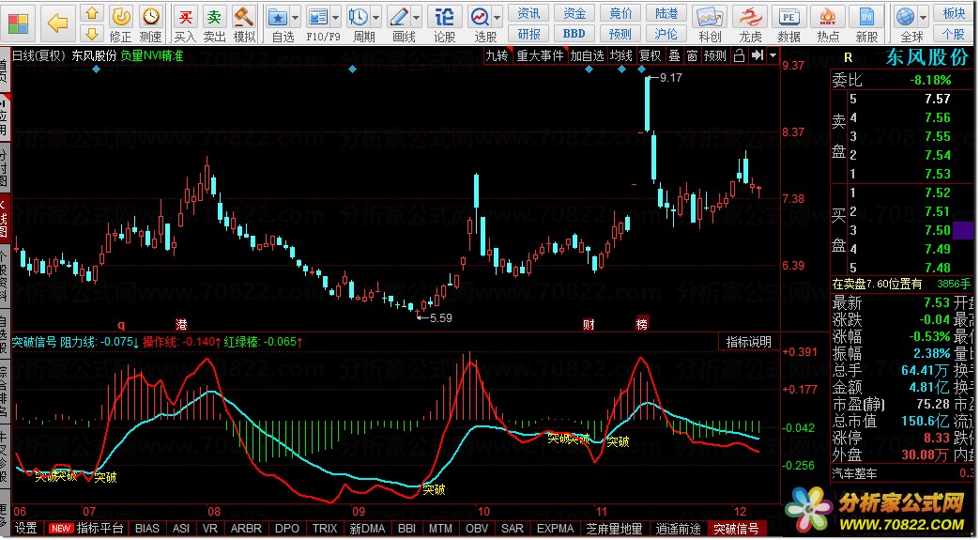
Task: Click the 卖出 sell icon
Action: click(214, 17)
